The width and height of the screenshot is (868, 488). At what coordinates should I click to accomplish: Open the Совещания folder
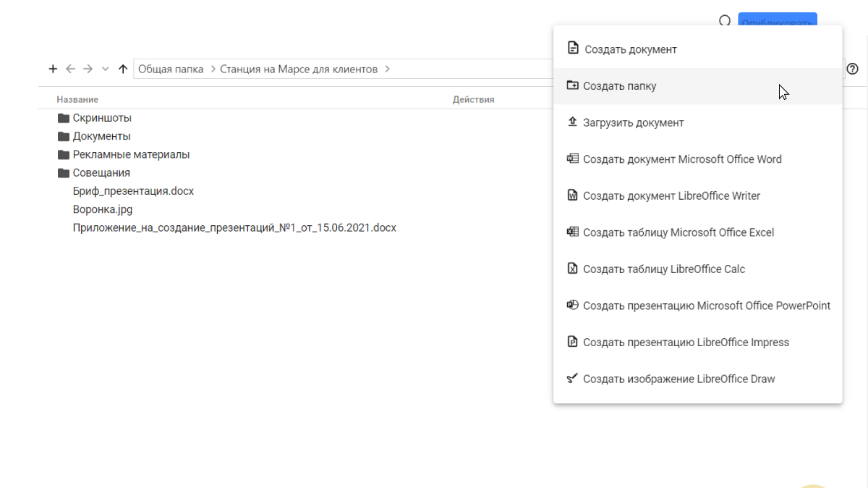(101, 172)
